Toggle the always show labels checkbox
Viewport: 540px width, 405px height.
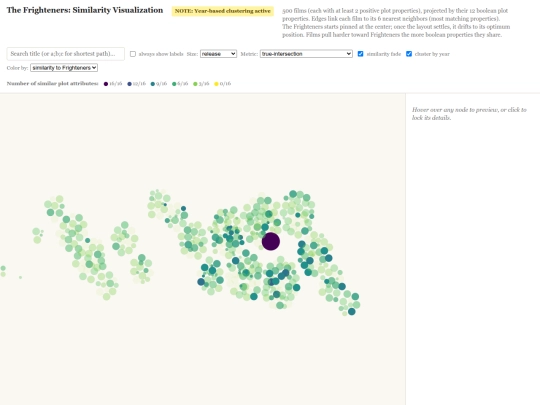tap(133, 54)
